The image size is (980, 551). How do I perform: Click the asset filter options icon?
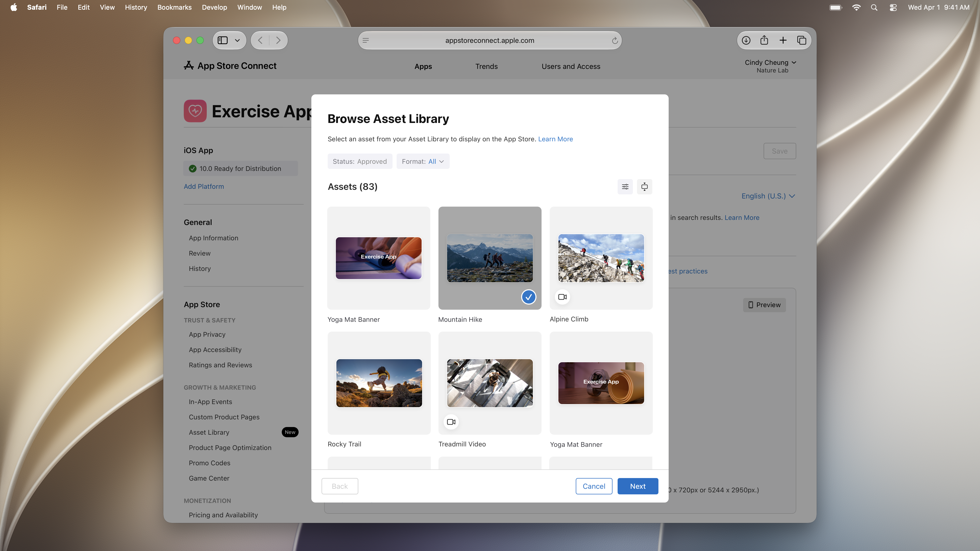click(625, 187)
